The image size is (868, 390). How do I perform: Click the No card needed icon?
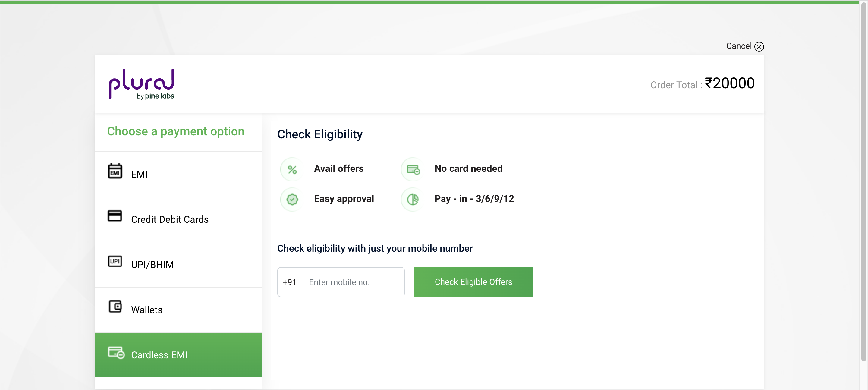pos(413,169)
